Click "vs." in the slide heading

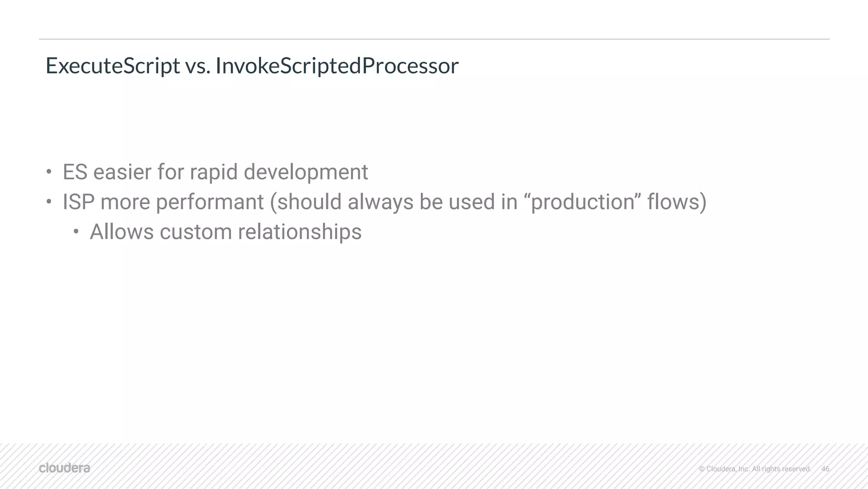[x=198, y=68]
